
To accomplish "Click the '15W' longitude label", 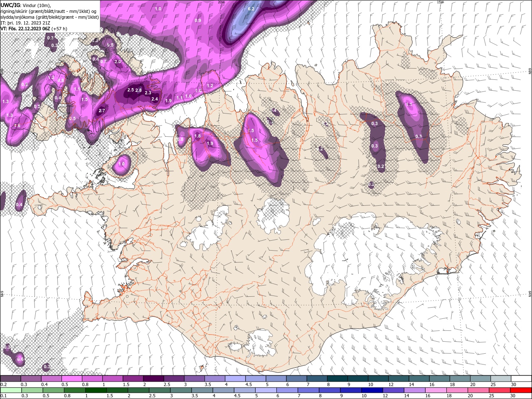I will tap(440, 2).
